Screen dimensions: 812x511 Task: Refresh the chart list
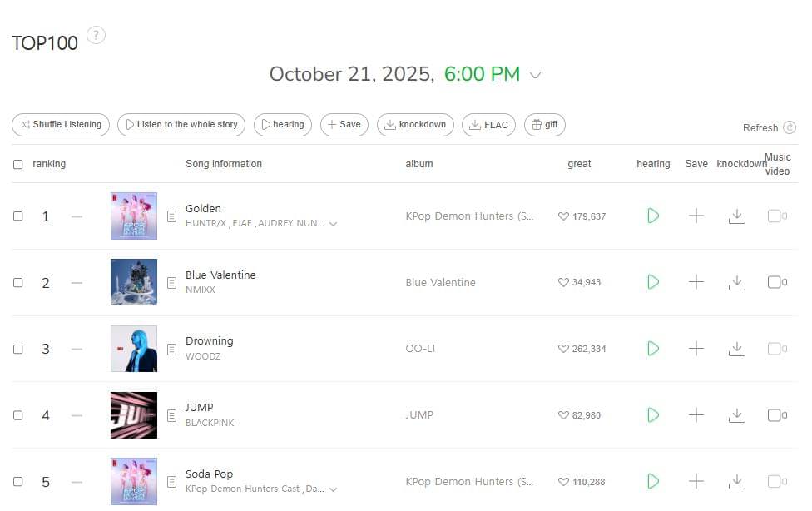tap(770, 128)
